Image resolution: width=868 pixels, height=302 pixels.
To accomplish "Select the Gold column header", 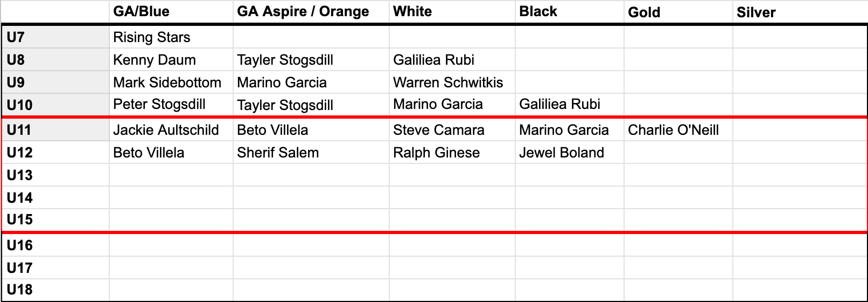I will (x=644, y=12).
